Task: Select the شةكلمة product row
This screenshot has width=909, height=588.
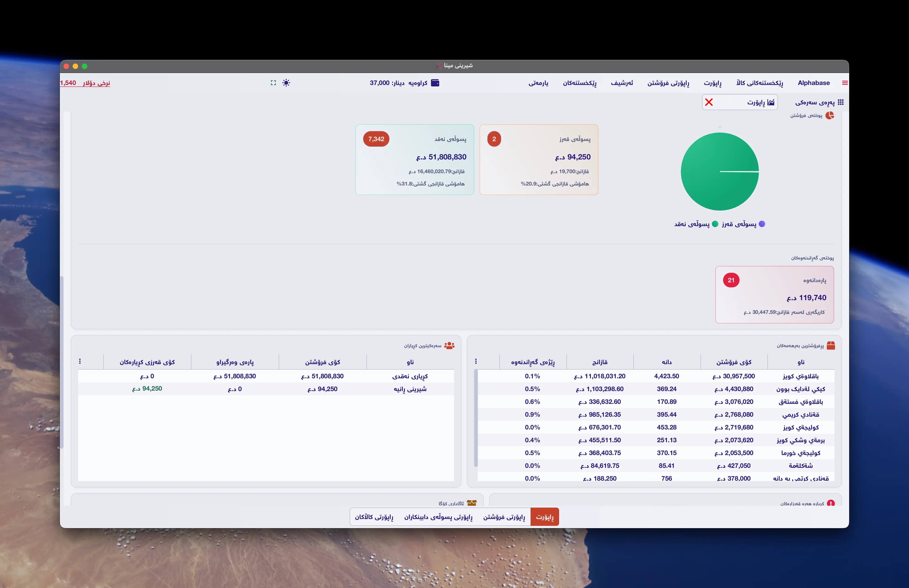Action: click(x=656, y=466)
